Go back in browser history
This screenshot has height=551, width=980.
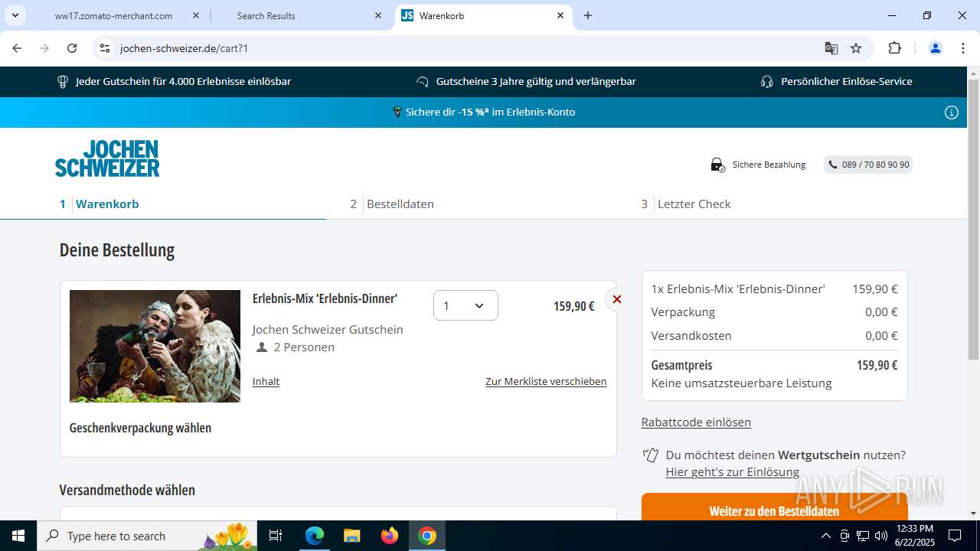pyautogui.click(x=17, y=48)
